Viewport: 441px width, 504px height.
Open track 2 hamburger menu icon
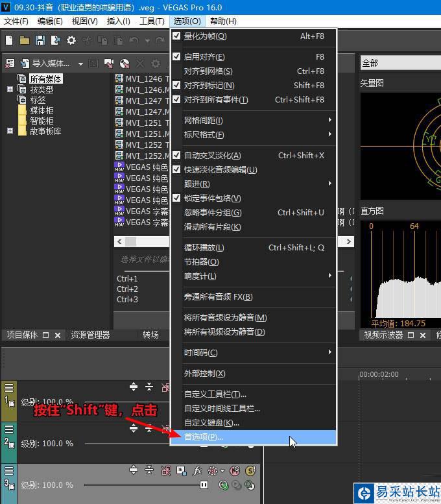tap(9, 429)
